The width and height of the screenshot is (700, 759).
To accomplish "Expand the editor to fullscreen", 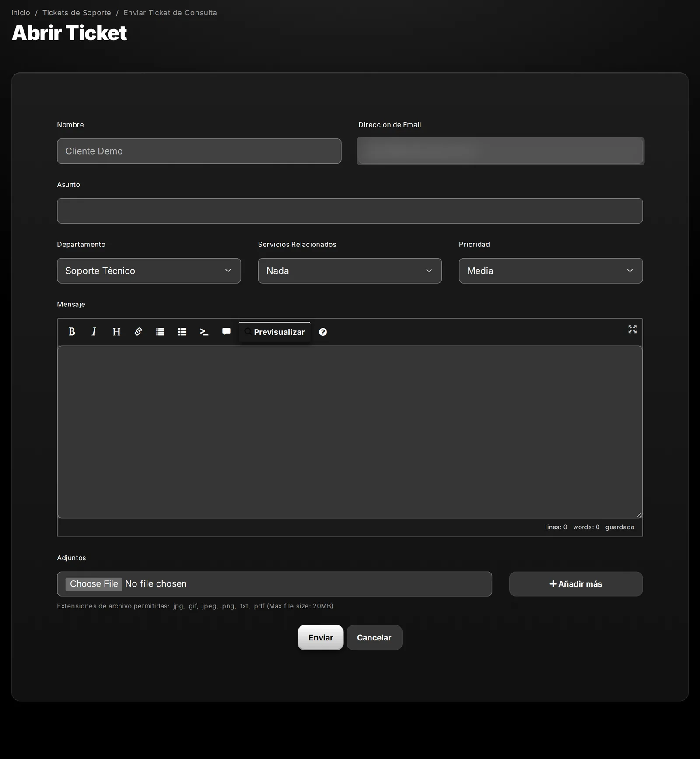I will tap(632, 329).
